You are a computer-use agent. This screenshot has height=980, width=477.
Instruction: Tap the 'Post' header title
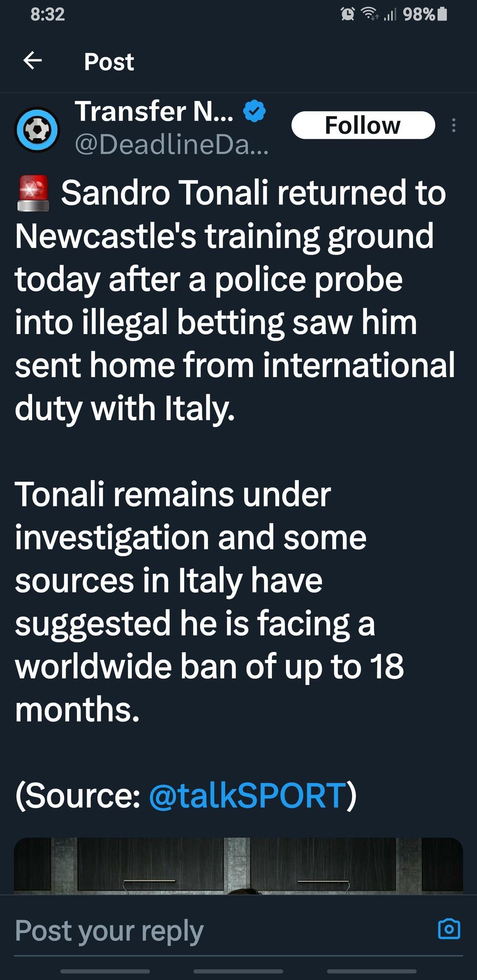point(109,62)
